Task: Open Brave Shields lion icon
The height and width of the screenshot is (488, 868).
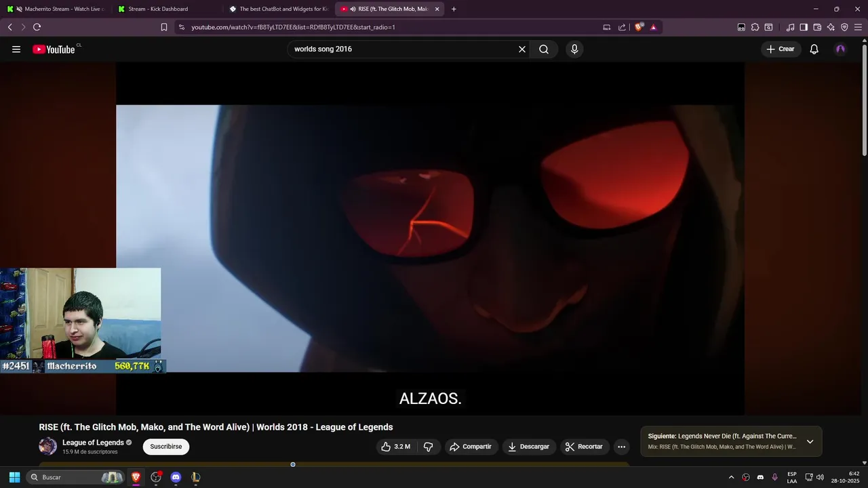Action: tap(639, 27)
